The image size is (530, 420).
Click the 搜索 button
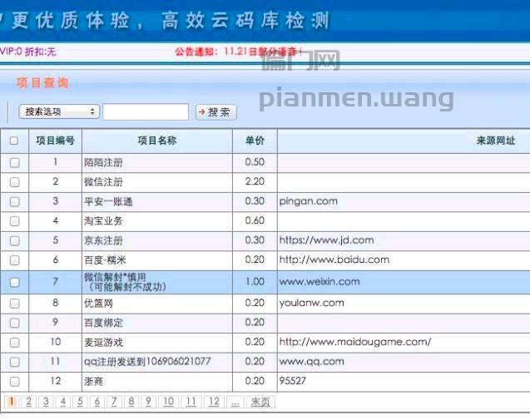216,112
